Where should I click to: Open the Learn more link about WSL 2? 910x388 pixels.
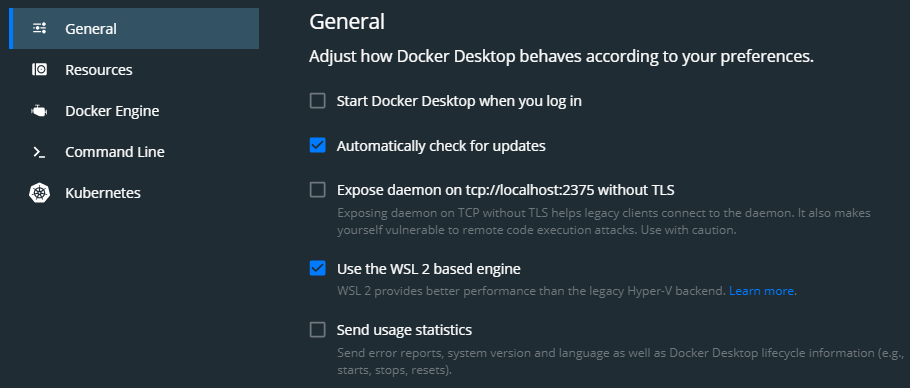(761, 291)
